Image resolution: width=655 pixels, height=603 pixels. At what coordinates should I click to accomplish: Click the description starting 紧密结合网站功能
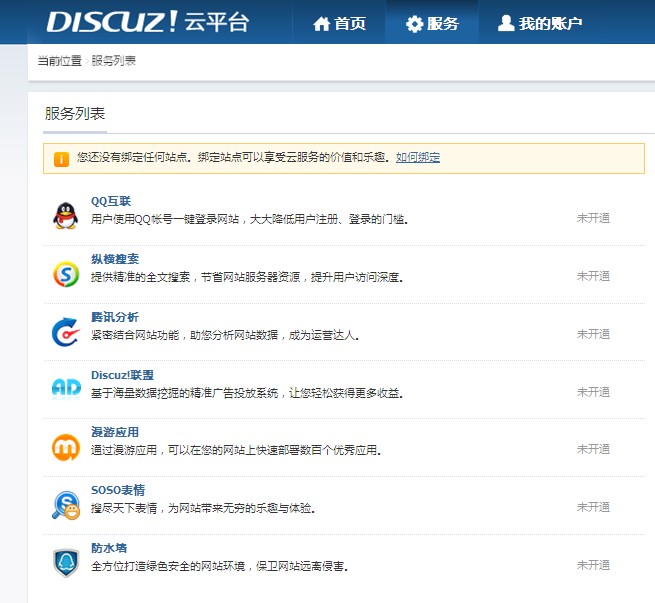(x=225, y=335)
